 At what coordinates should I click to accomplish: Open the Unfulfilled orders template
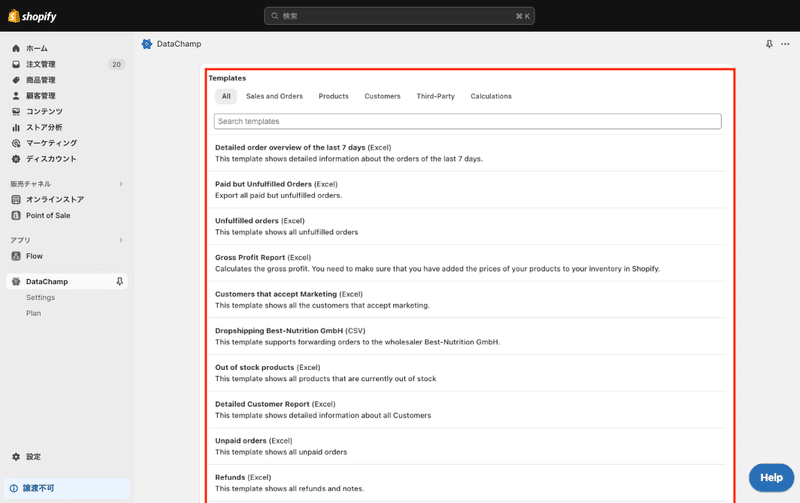467,227
